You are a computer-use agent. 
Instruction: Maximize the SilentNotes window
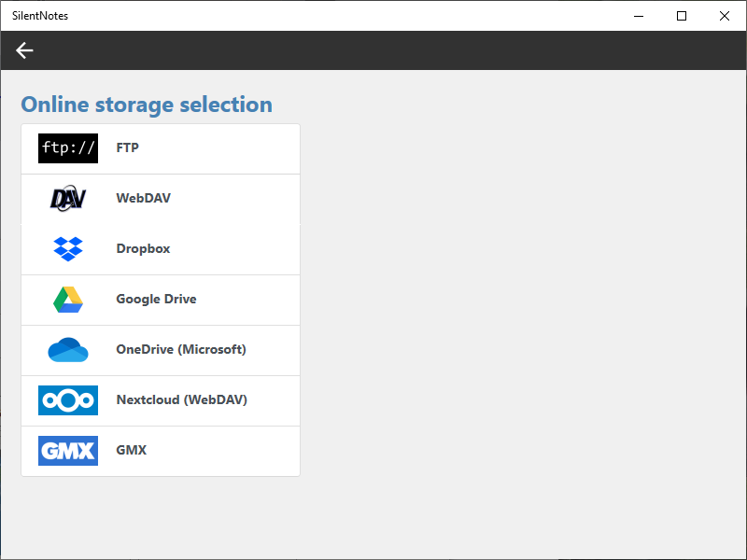[x=682, y=16]
